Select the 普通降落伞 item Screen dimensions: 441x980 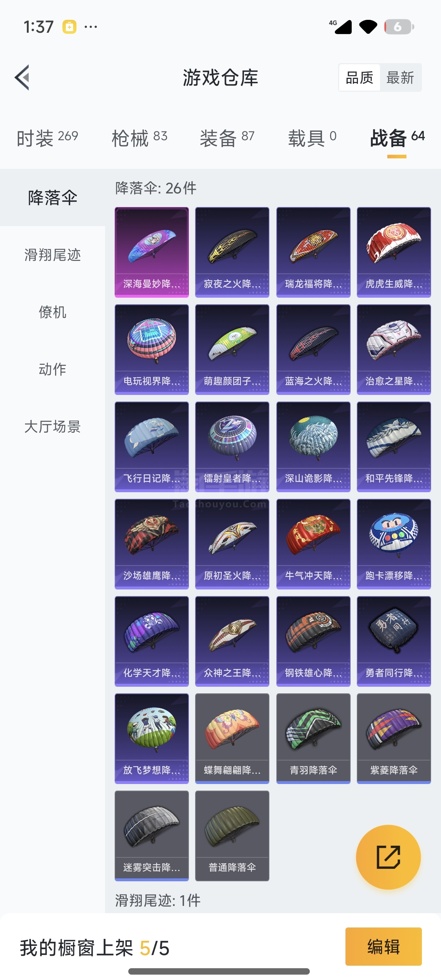tap(232, 836)
